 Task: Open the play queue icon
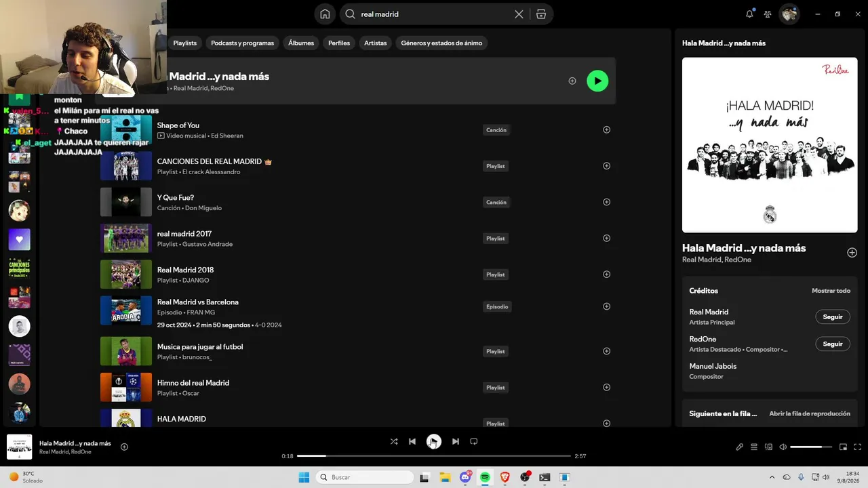754,447
